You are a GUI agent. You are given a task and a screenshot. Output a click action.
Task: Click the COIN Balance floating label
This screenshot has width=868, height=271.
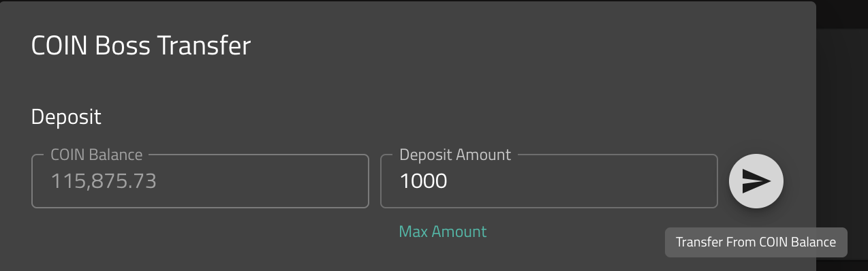pyautogui.click(x=97, y=155)
